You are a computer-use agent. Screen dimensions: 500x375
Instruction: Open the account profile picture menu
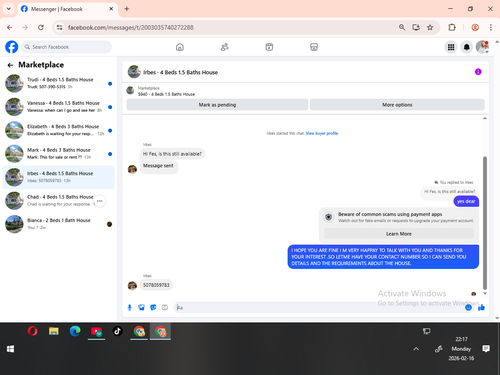point(482,47)
